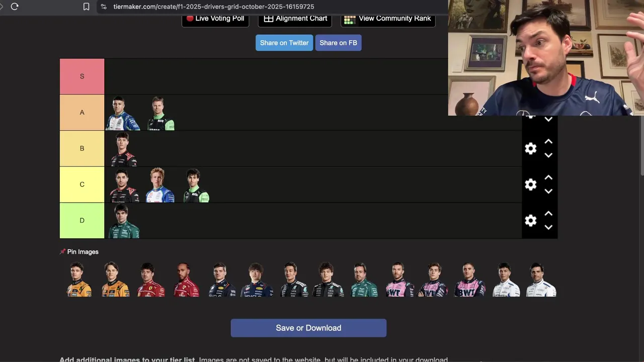
Task: Select green-suited driver in C tier
Action: [196, 186]
